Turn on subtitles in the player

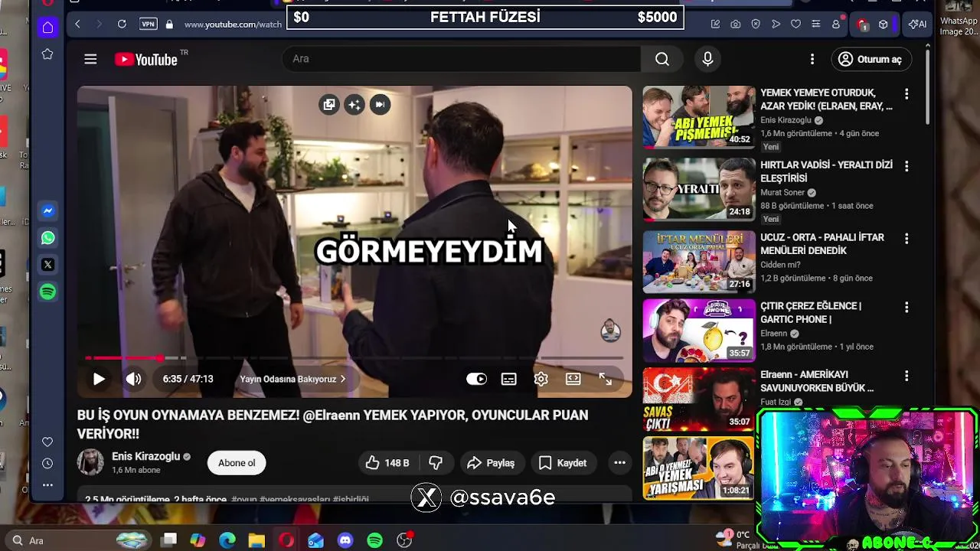tap(508, 379)
